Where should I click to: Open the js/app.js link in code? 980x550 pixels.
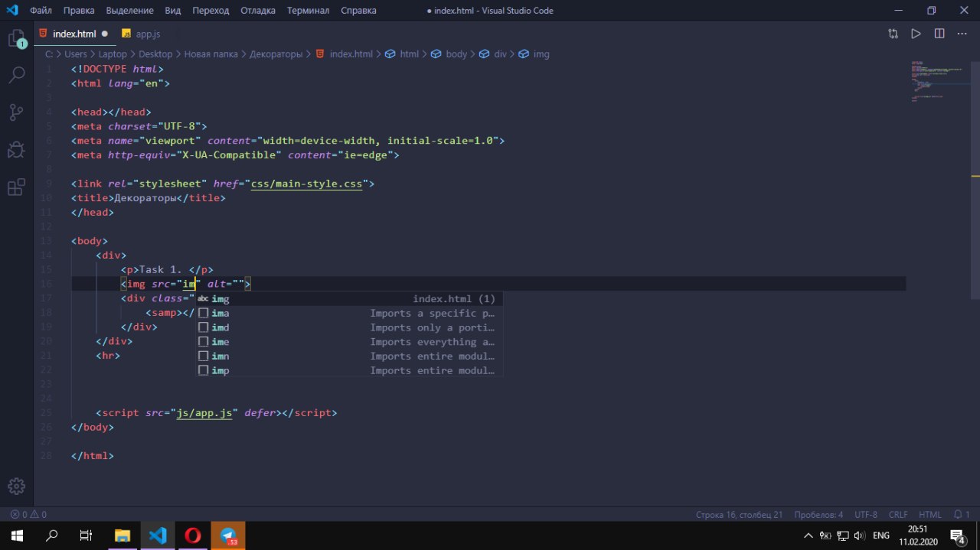[x=204, y=412]
